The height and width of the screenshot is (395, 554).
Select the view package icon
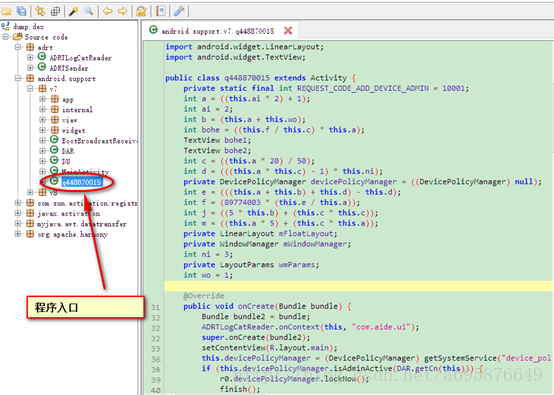55,120
